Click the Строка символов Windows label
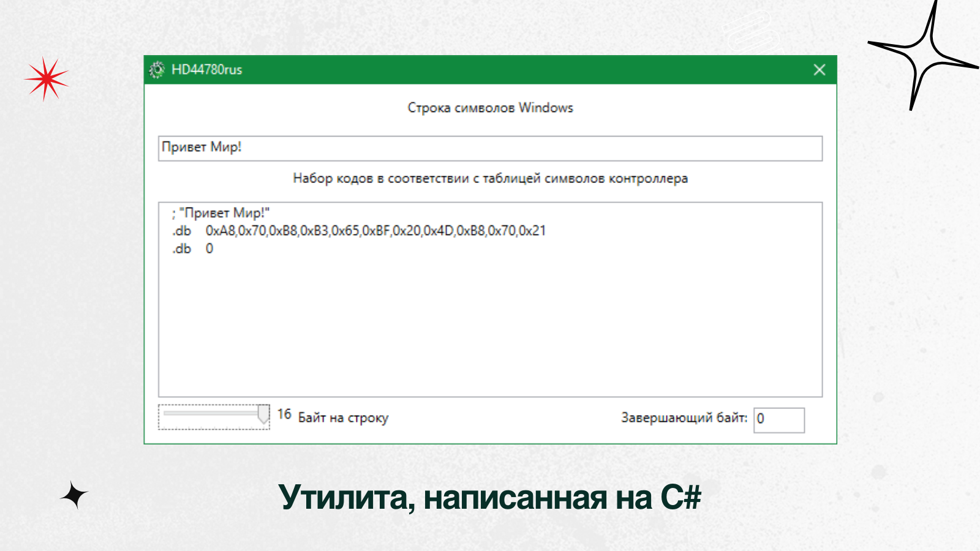 click(x=490, y=107)
